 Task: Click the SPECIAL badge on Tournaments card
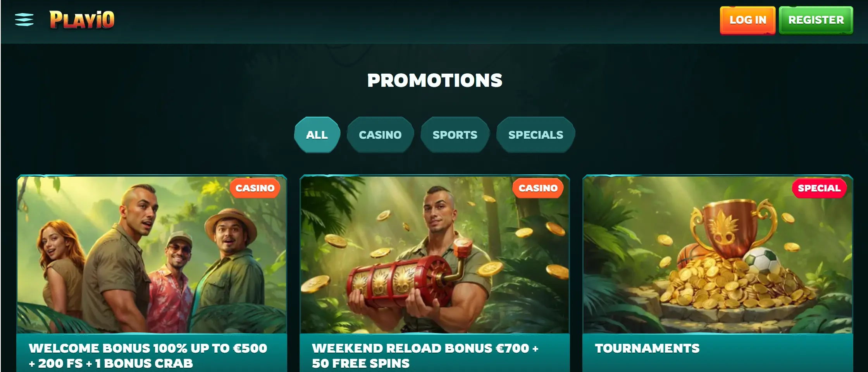tap(819, 188)
